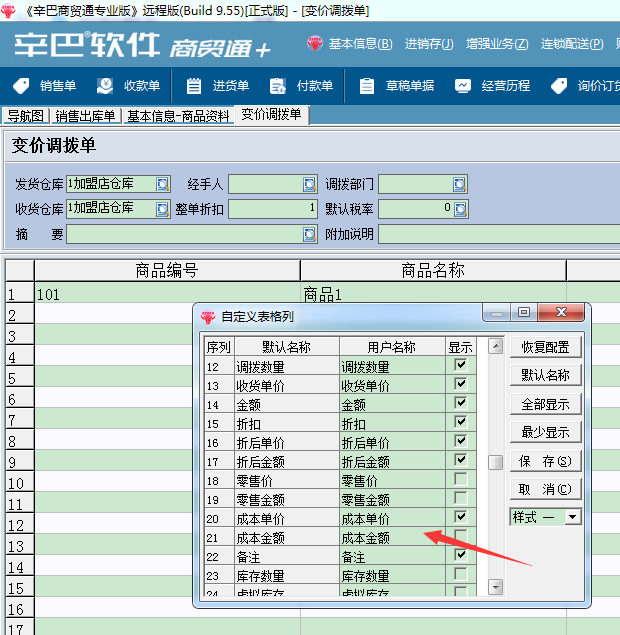The height and width of the screenshot is (635, 620).
Task: Close the 自定义表格列 dialog
Action: [561, 312]
